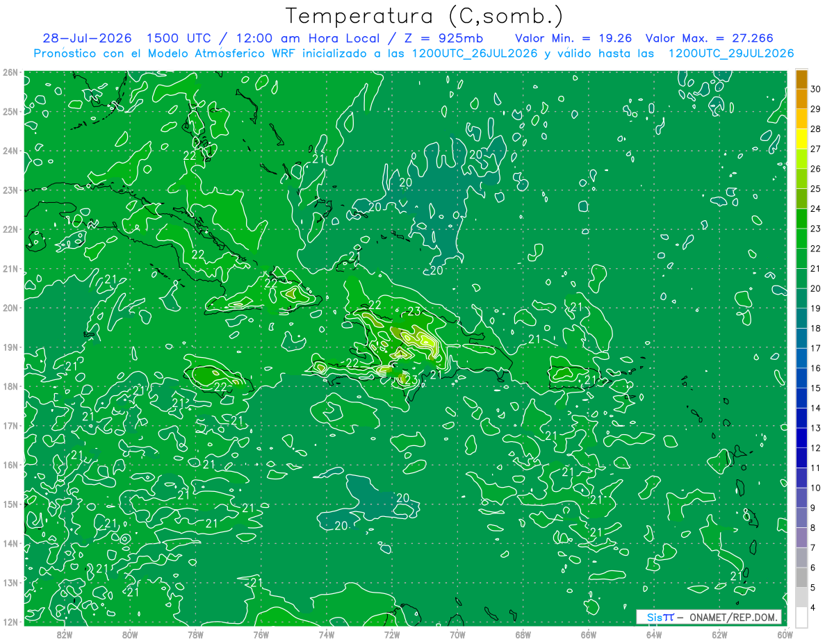This screenshot has height=644, width=834.
Task: Click the '70W' longitude axis label
Action: (x=457, y=634)
